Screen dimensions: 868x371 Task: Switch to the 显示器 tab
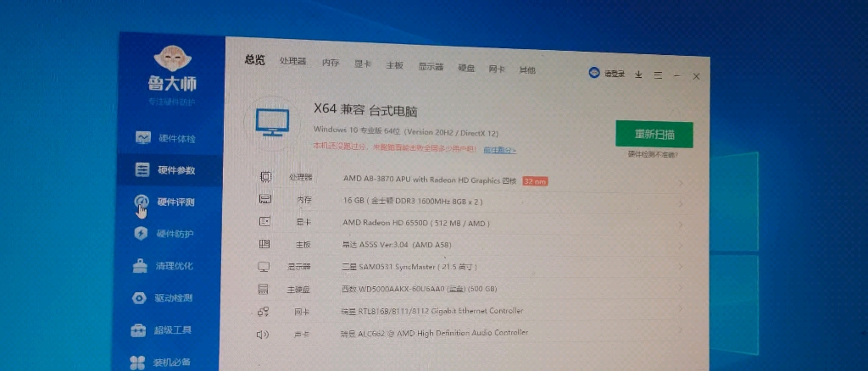point(431,66)
